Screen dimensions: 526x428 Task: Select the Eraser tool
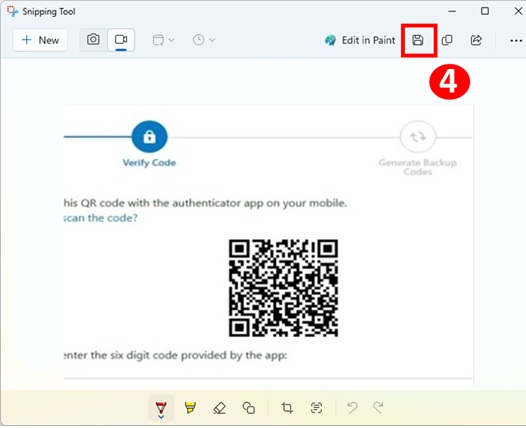(219, 408)
